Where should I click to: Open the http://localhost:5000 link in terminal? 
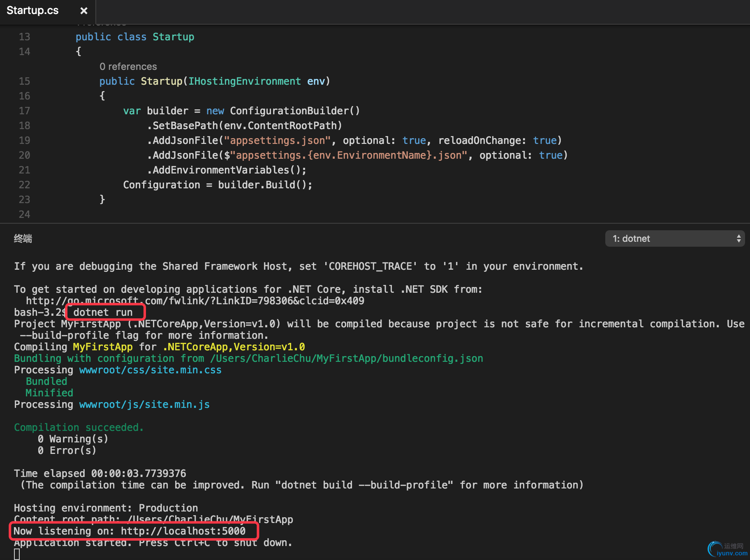coord(183,531)
